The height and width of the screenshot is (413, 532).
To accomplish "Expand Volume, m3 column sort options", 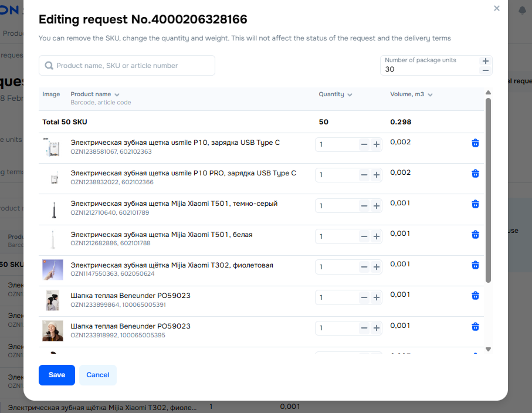I will coord(430,94).
